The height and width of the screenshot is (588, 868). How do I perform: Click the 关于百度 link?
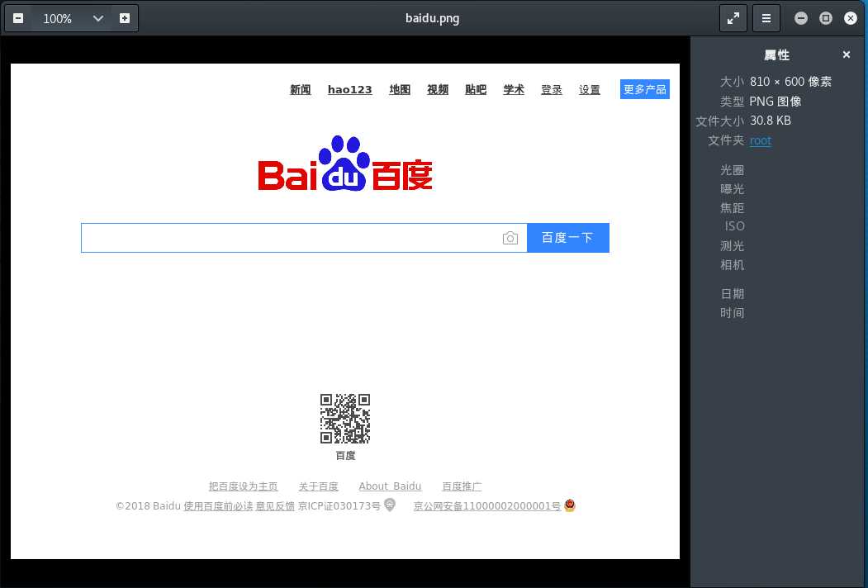click(x=318, y=486)
